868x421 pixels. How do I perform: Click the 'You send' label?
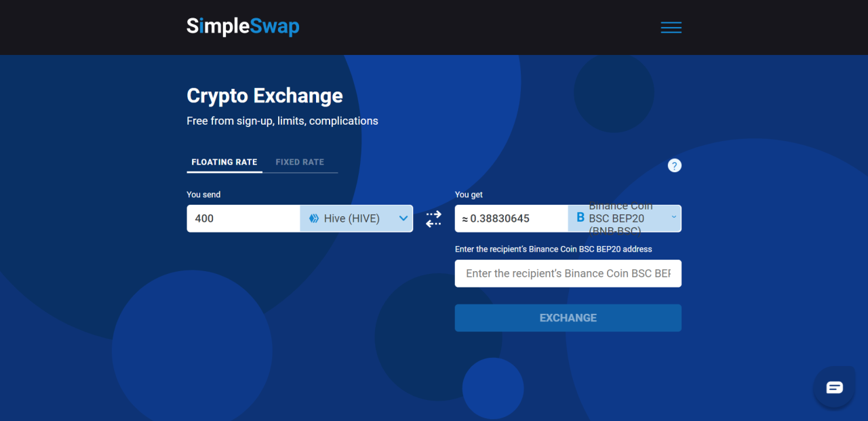tap(203, 195)
